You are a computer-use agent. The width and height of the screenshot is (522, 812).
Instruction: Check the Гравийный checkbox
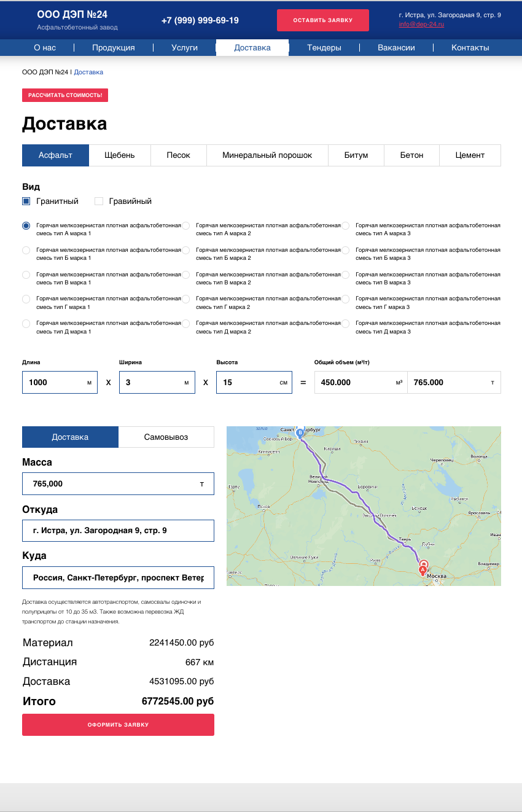pyautogui.click(x=99, y=201)
